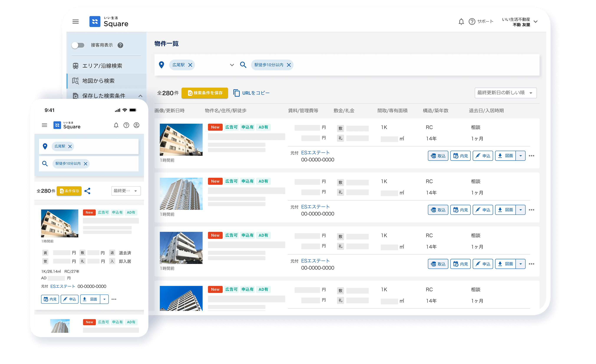Screen dimensions: 596x364
Task: Download 図面 for first listing
Action: (x=505, y=156)
